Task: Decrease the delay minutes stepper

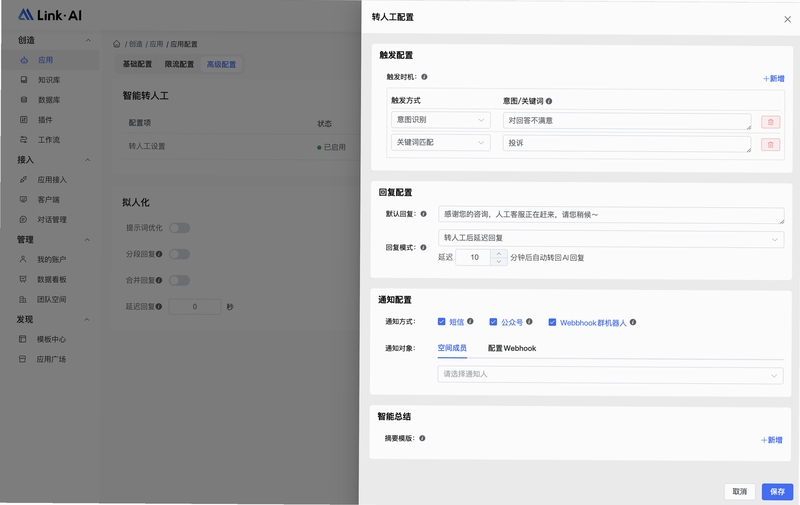Action: click(x=498, y=261)
